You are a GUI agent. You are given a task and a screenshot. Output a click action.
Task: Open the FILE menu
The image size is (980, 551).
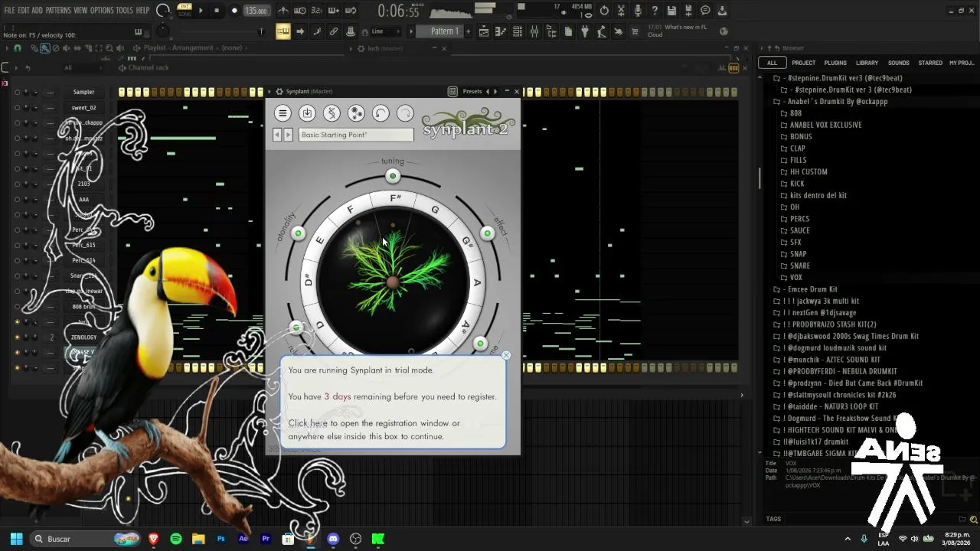[x=10, y=11]
